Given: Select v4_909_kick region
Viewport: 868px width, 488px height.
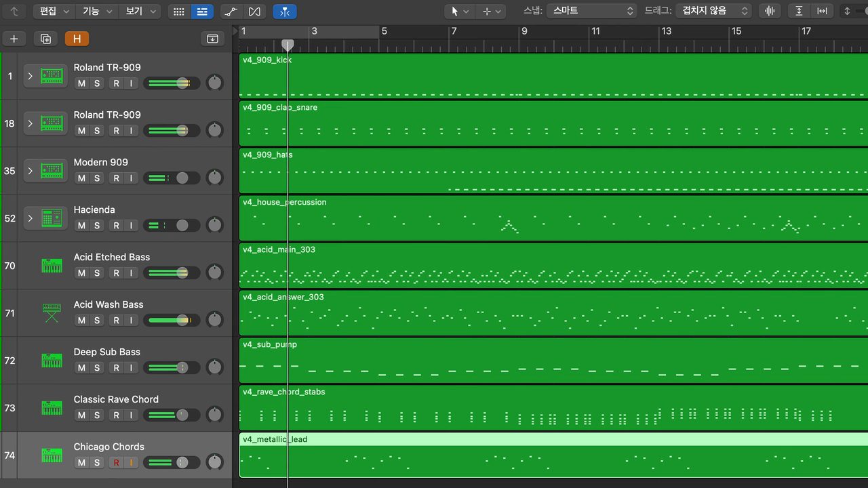Looking at the screenshot, I should click(x=553, y=76).
